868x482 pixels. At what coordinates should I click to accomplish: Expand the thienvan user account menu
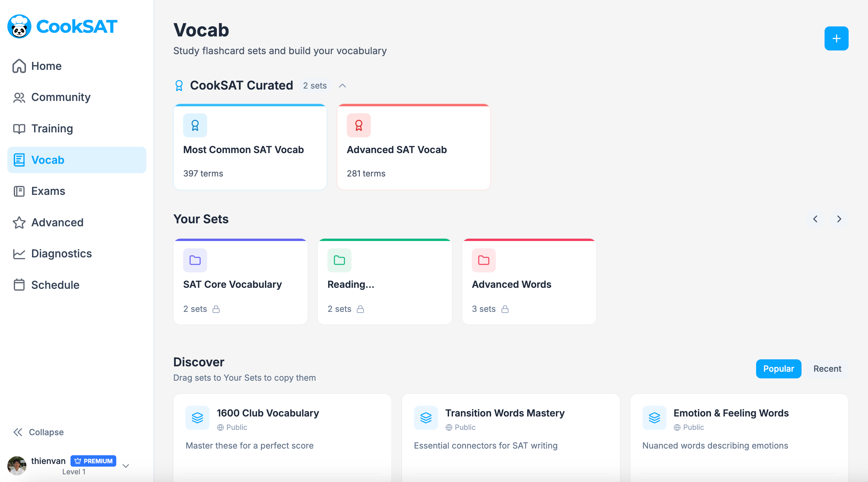(x=126, y=466)
